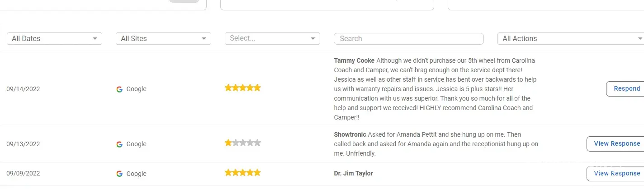Respond to Tammy Cooke's review
The image size is (644, 189).
pos(626,89)
